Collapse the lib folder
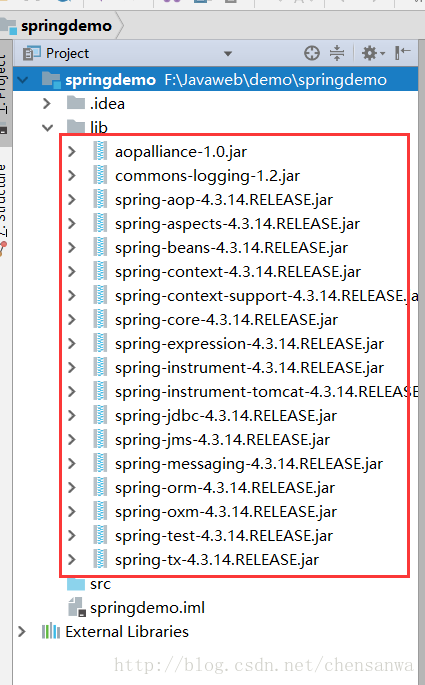Screen dimensions: 425x685 pos(47,128)
